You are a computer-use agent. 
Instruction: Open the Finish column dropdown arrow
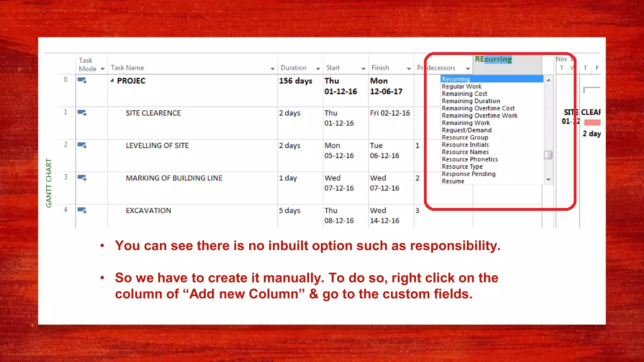pyautogui.click(x=409, y=69)
